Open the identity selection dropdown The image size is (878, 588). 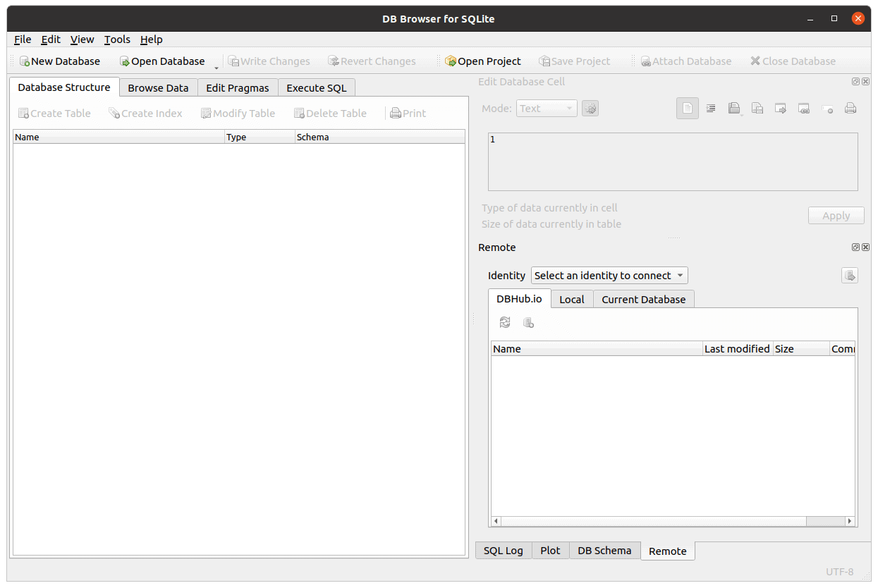pyautogui.click(x=609, y=275)
